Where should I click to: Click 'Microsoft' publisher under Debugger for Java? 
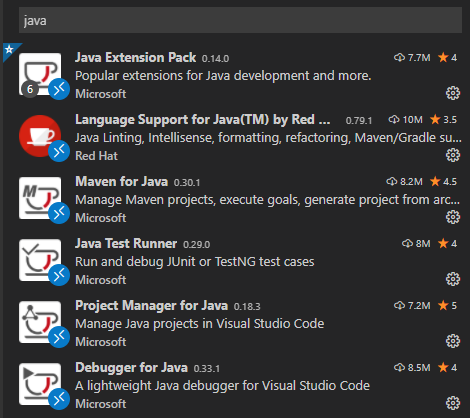(x=101, y=404)
